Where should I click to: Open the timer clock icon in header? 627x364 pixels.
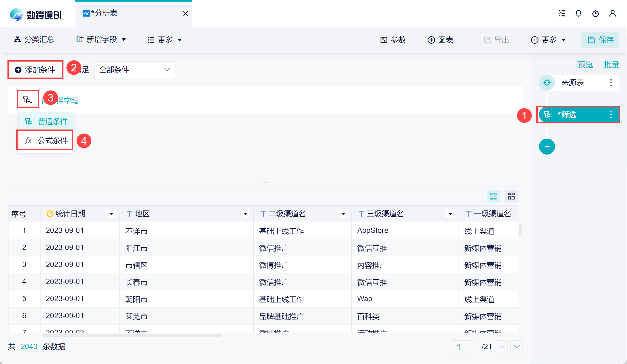(x=595, y=13)
